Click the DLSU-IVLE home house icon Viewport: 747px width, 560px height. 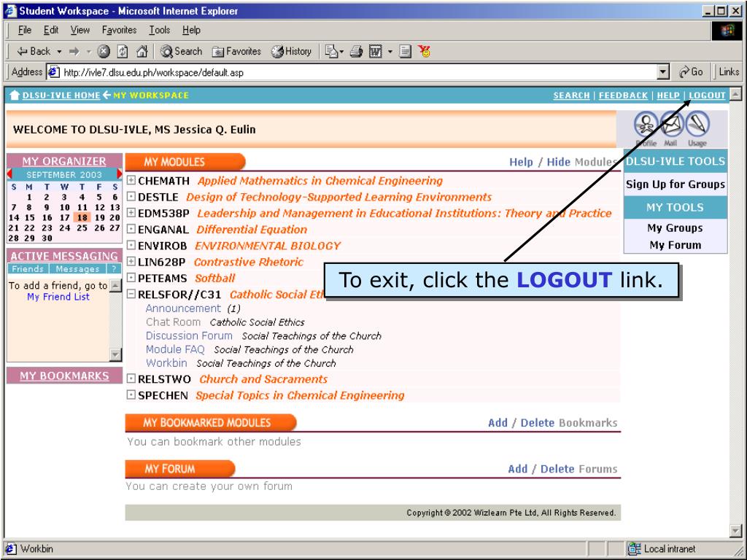(x=15, y=96)
